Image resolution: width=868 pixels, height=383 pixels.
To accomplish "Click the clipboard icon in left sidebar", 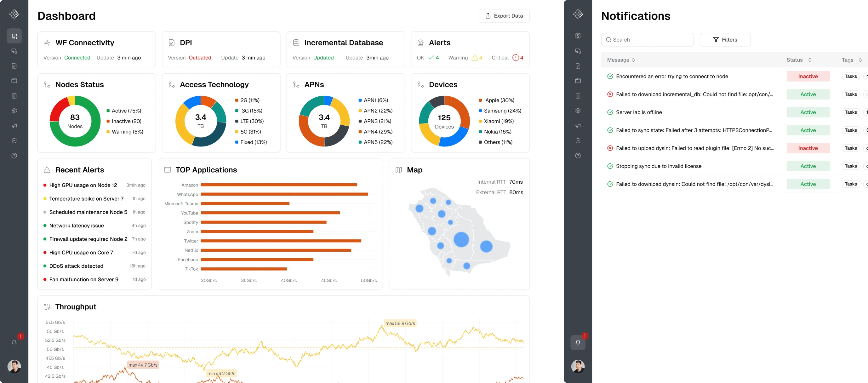I will click(x=14, y=96).
